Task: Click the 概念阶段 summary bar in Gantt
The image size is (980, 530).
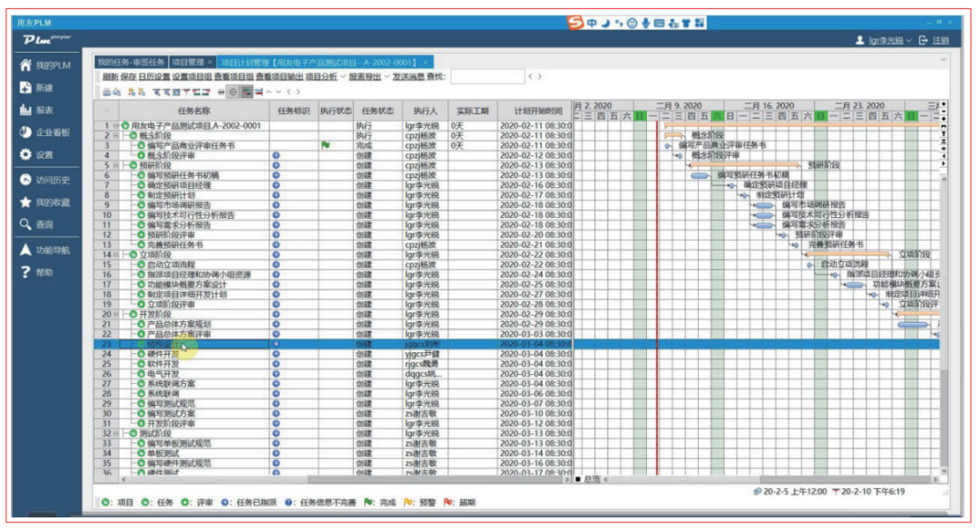Action: (x=673, y=134)
